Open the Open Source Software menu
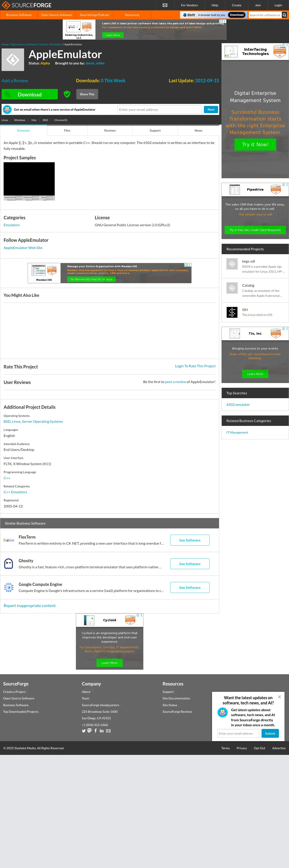This screenshot has height=868, width=289. (x=56, y=15)
